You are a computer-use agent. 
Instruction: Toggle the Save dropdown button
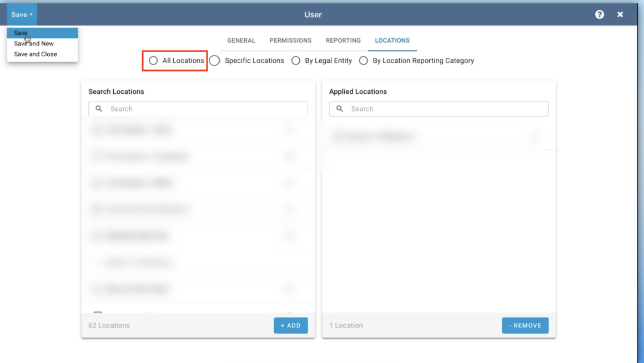click(22, 14)
